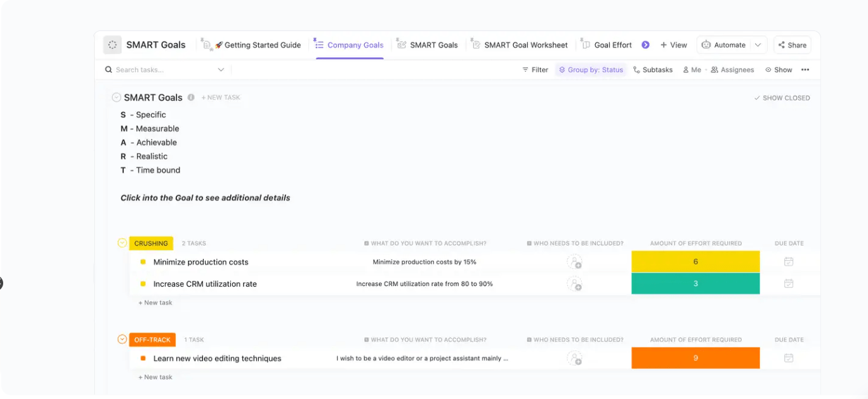The image size is (868, 399).
Task: Switch to the Goal Effort tab
Action: coord(606,45)
